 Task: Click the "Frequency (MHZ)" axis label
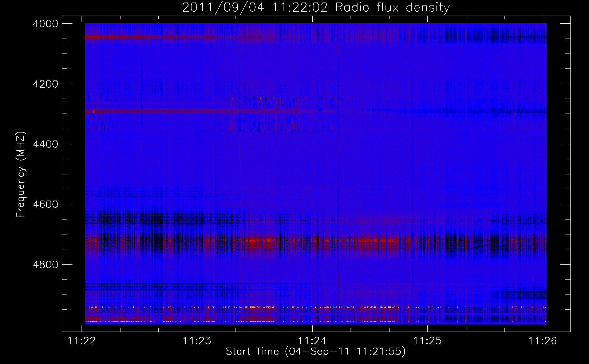21,175
